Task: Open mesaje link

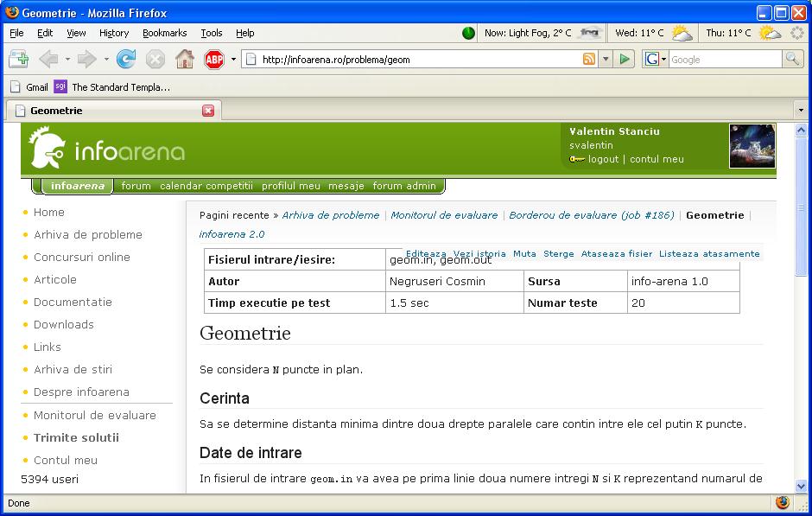Action: pos(346,186)
